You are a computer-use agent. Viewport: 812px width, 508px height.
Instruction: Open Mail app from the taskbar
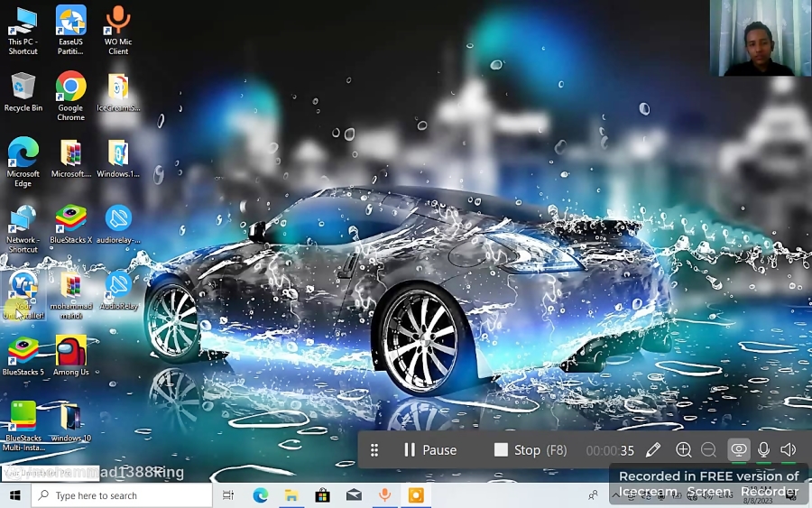354,495
